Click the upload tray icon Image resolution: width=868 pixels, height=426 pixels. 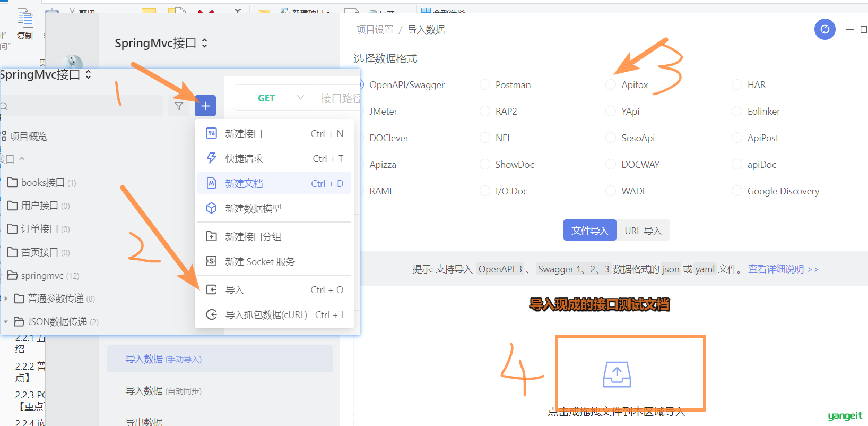[x=617, y=374]
